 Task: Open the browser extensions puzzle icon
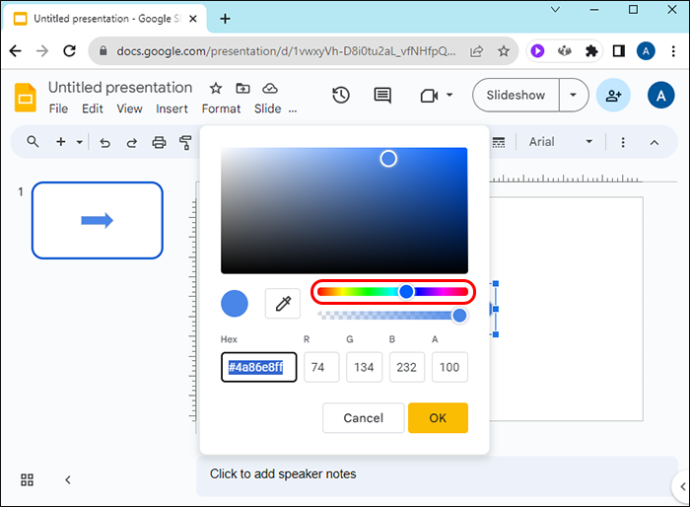click(x=591, y=51)
